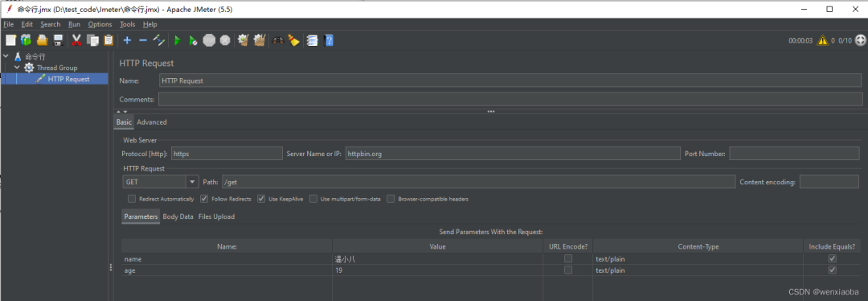The image size is (868, 301).
Task: Enable Use multipart/form-data checkbox
Action: click(313, 199)
